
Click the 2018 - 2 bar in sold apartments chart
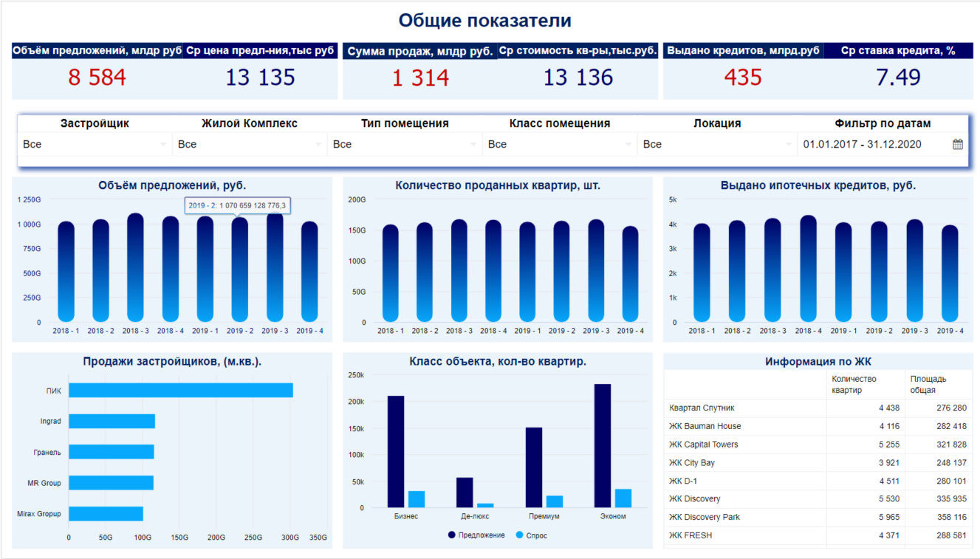pyautogui.click(x=424, y=272)
